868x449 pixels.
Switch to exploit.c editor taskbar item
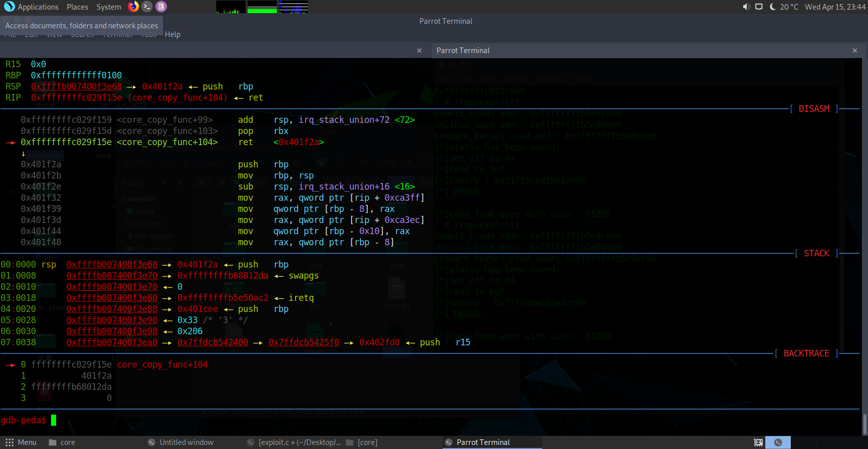(294, 442)
